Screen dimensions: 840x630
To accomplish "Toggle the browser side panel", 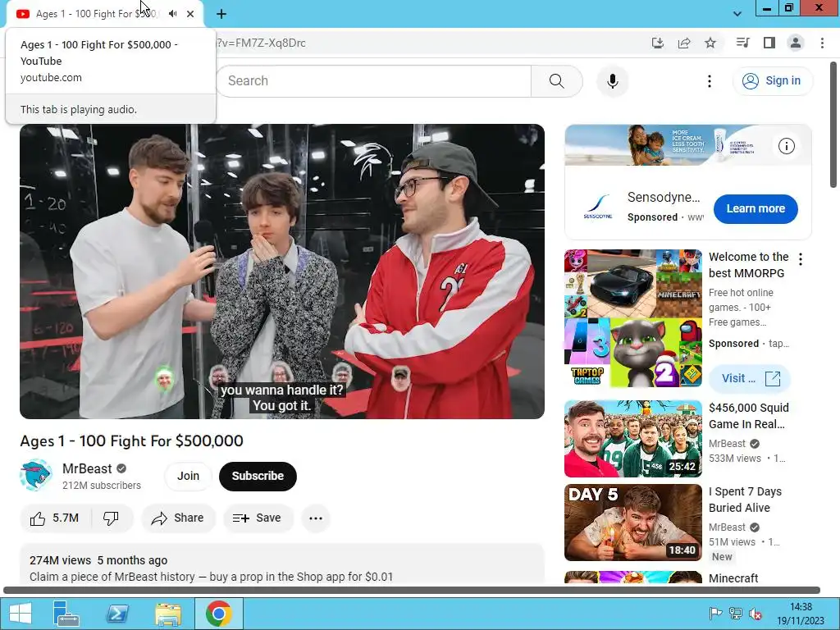I will tap(769, 43).
